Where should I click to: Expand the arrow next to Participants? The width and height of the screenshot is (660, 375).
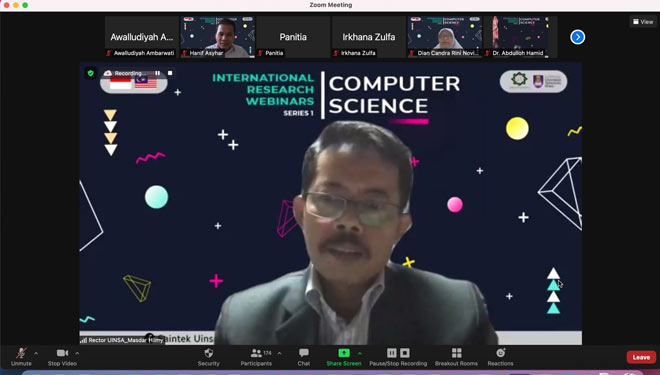pyautogui.click(x=279, y=353)
